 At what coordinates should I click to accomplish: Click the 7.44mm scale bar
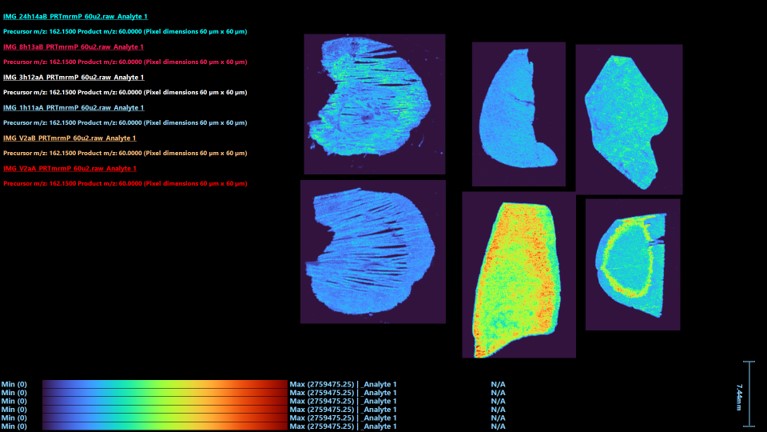pyautogui.click(x=750, y=386)
